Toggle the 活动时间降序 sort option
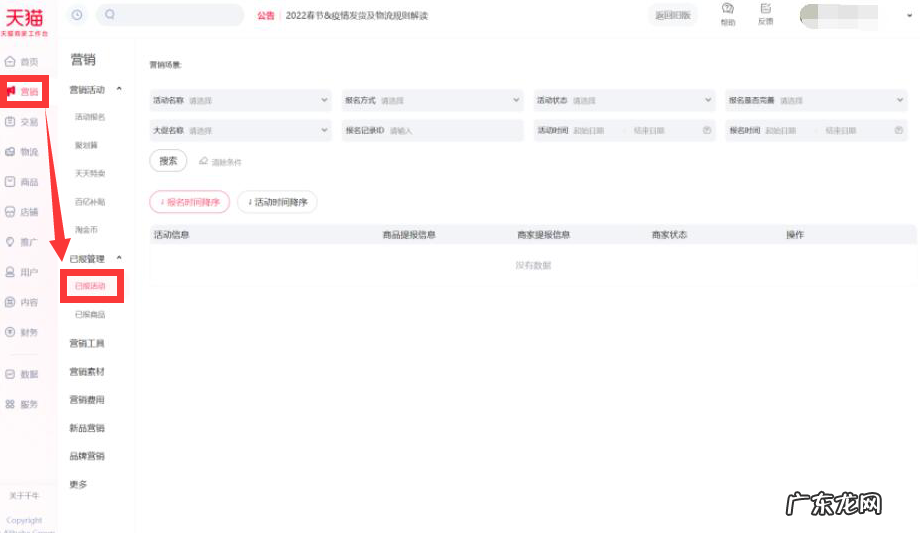Screen dimensions: 920x533 tap(277, 202)
